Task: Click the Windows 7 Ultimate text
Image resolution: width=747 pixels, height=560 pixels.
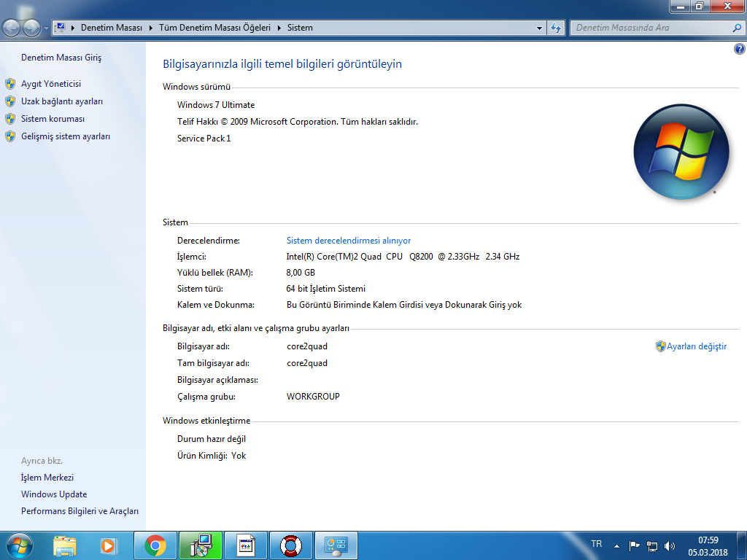Action: [216, 105]
